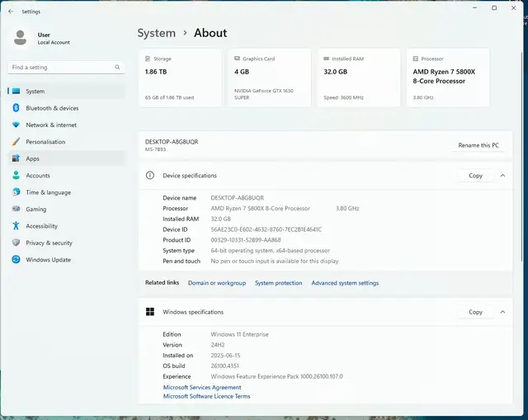Viewport: 528px width, 420px height.
Task: Open the User account avatar
Action: (x=20, y=38)
